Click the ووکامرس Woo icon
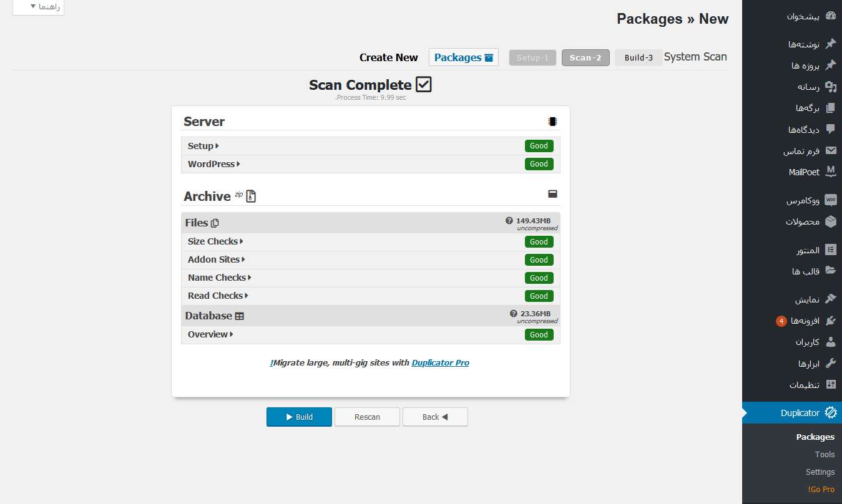This screenshot has height=504, width=842. (830, 200)
